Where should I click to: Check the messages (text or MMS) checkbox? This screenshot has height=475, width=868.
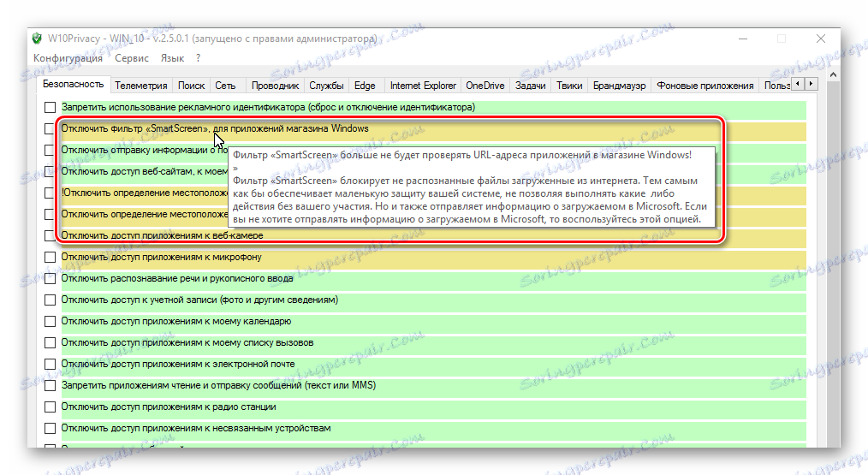coord(51,385)
